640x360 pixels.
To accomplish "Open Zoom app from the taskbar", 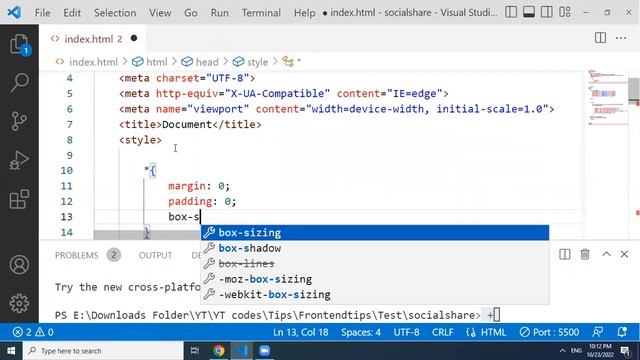I will coord(264,351).
